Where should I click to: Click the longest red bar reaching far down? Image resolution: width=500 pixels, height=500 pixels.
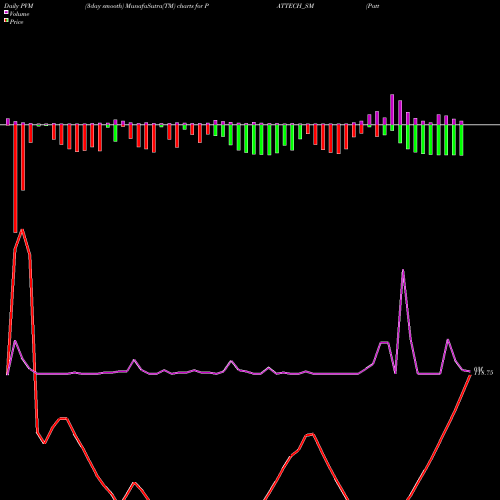click(x=15, y=178)
